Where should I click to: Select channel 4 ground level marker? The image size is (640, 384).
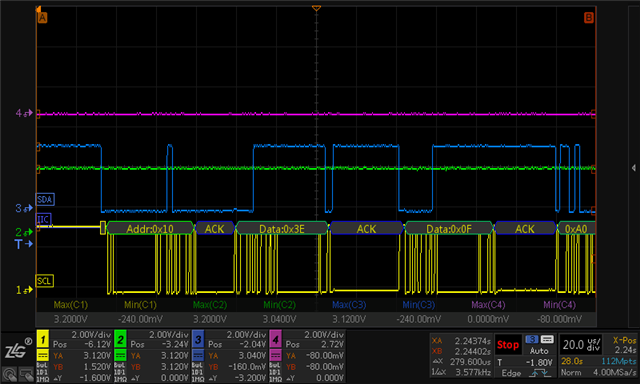[x=24, y=113]
